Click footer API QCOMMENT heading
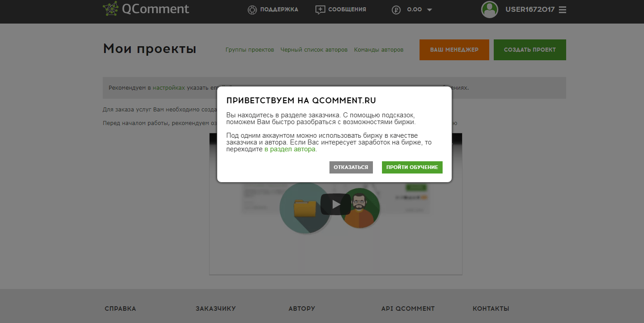The width and height of the screenshot is (644, 323). coord(408,309)
